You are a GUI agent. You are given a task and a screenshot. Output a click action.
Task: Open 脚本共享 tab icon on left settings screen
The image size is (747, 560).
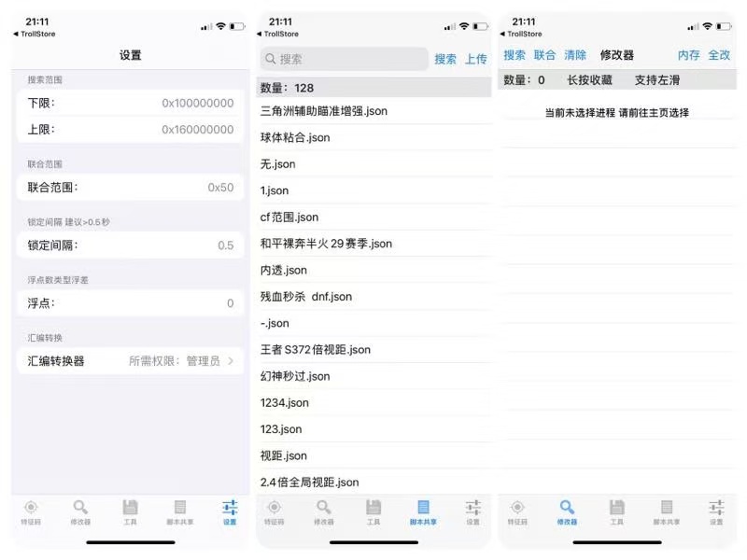tap(180, 511)
